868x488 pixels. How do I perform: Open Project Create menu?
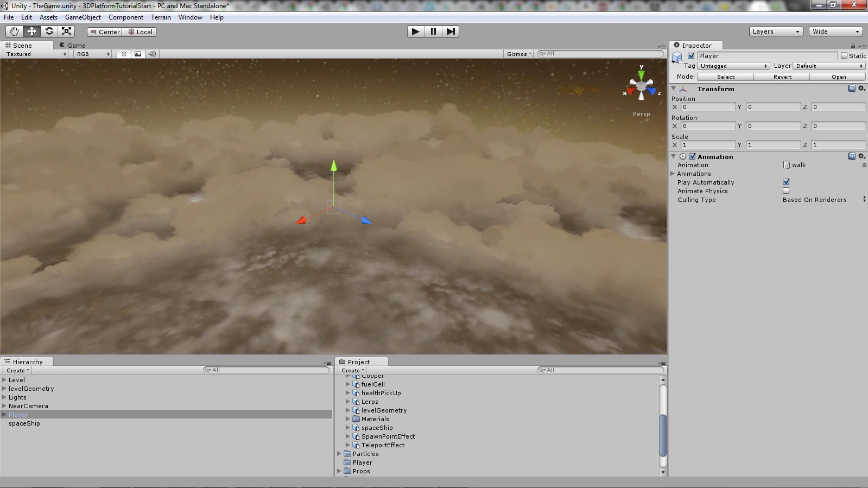pos(352,370)
